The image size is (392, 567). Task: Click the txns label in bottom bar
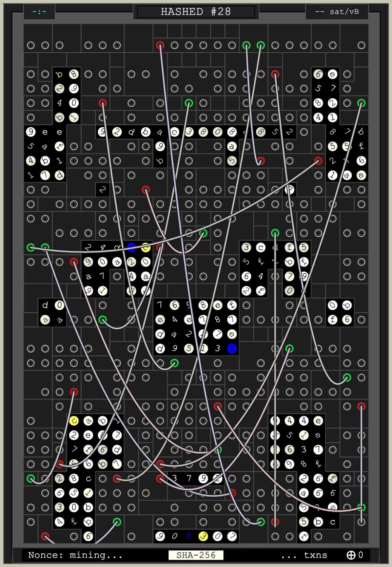click(x=315, y=555)
